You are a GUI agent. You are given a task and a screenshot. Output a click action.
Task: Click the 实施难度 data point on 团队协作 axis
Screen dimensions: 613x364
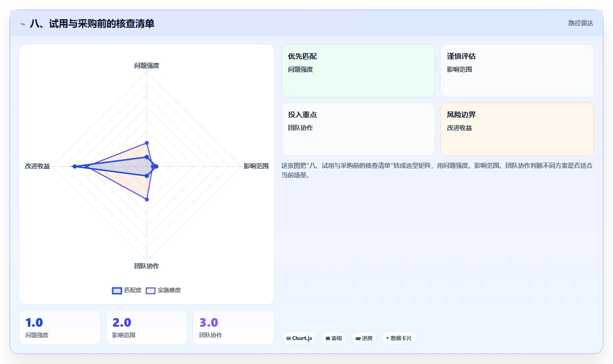(x=147, y=199)
